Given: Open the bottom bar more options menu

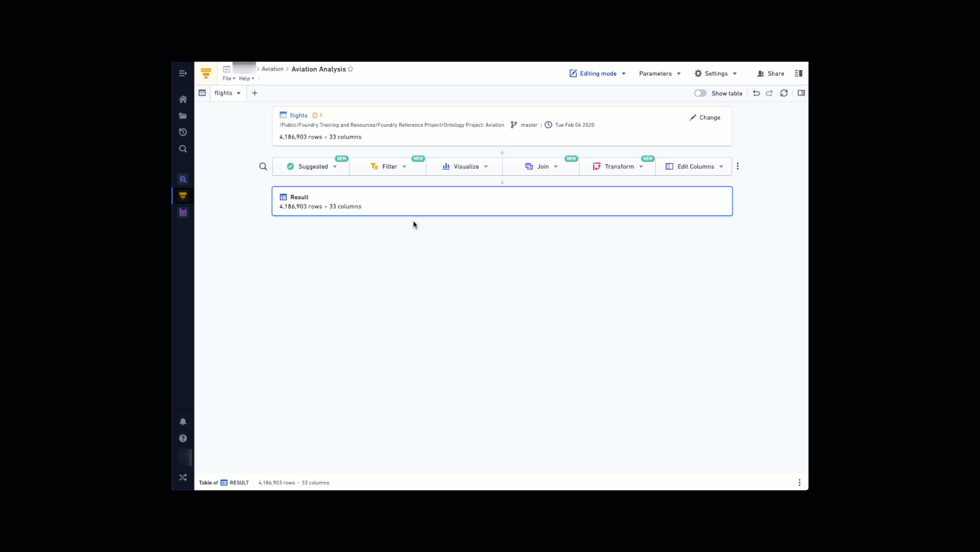Looking at the screenshot, I should click(799, 483).
